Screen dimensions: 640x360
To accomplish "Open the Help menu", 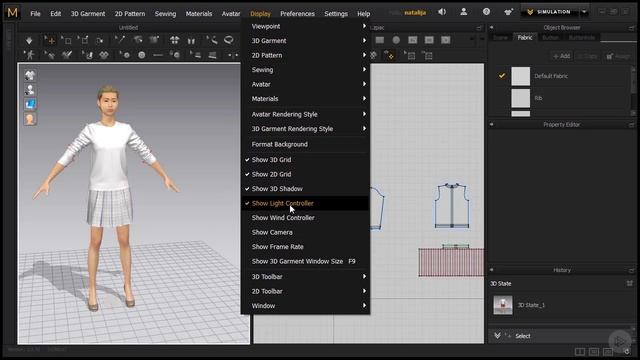I will point(363,13).
